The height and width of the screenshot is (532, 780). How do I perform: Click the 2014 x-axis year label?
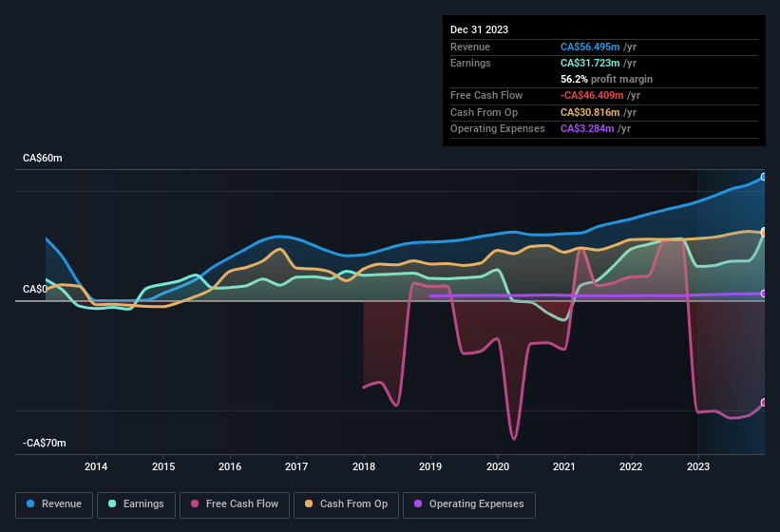coord(96,466)
